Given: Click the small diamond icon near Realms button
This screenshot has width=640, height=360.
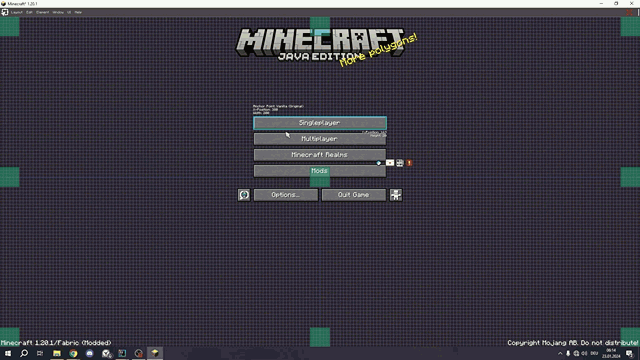Looking at the screenshot, I should click(x=379, y=163).
